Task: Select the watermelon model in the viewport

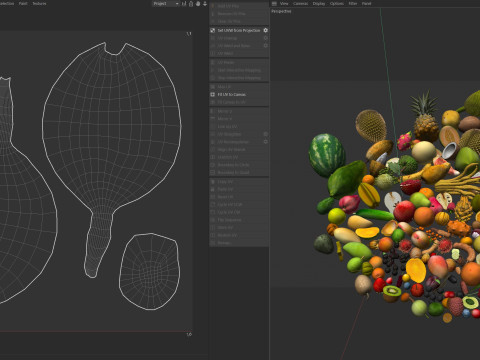Action: point(326,154)
